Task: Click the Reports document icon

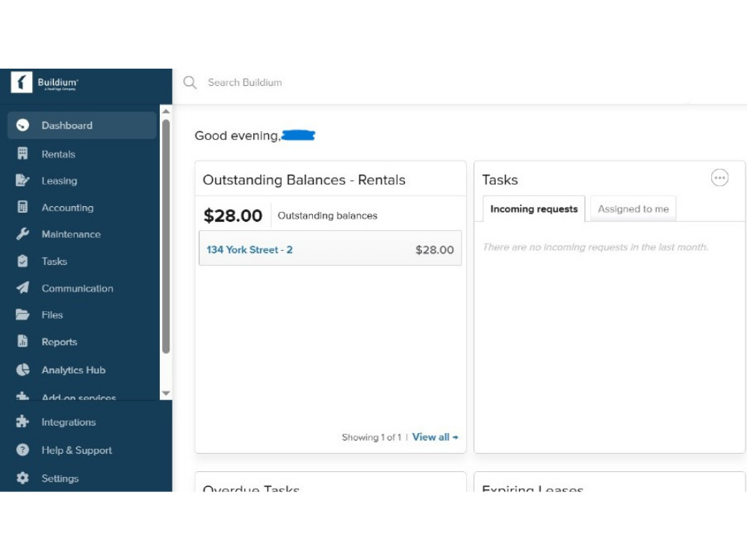Action: (22, 341)
